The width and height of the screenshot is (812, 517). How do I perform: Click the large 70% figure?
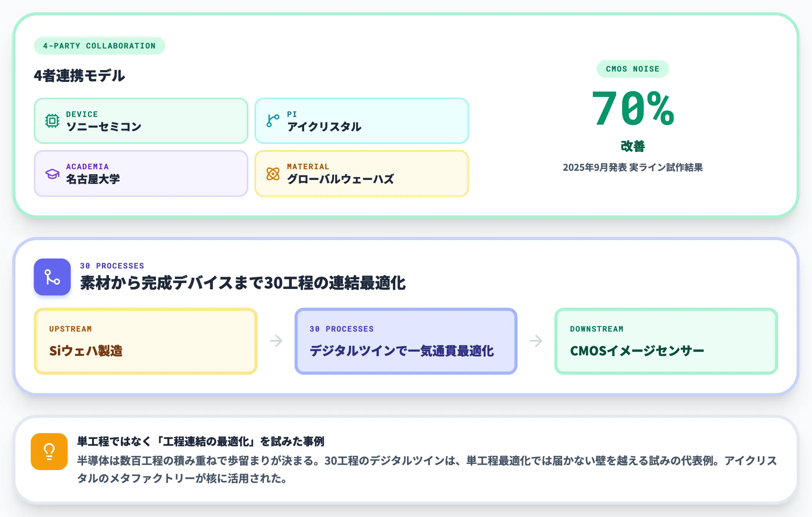(633, 108)
